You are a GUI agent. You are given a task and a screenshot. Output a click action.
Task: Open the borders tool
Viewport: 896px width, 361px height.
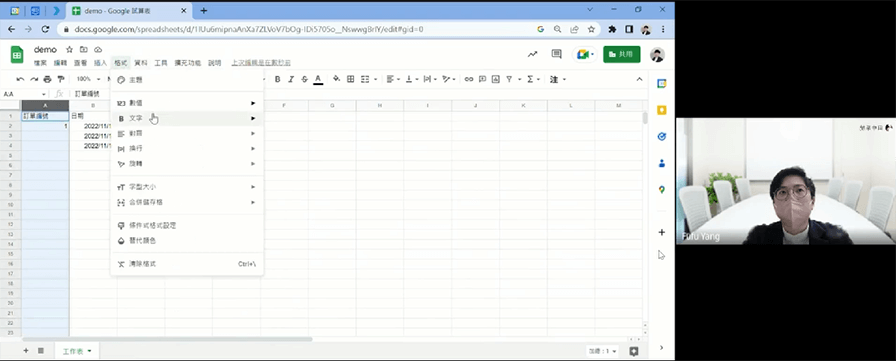(351, 79)
